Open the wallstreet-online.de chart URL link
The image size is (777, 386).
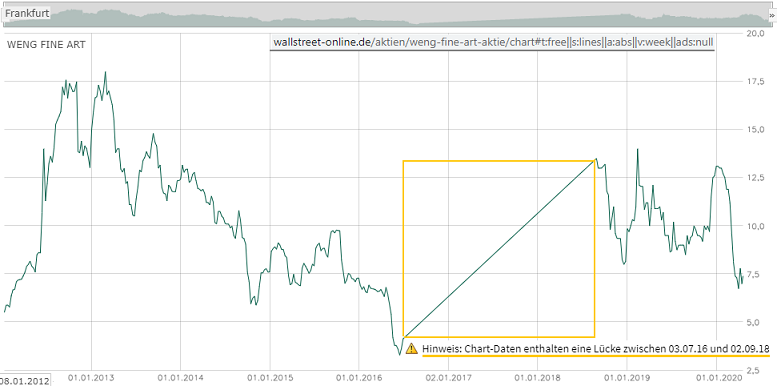tap(493, 43)
